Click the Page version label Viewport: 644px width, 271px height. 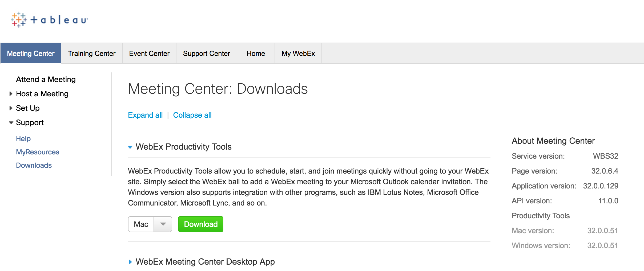[x=534, y=171]
